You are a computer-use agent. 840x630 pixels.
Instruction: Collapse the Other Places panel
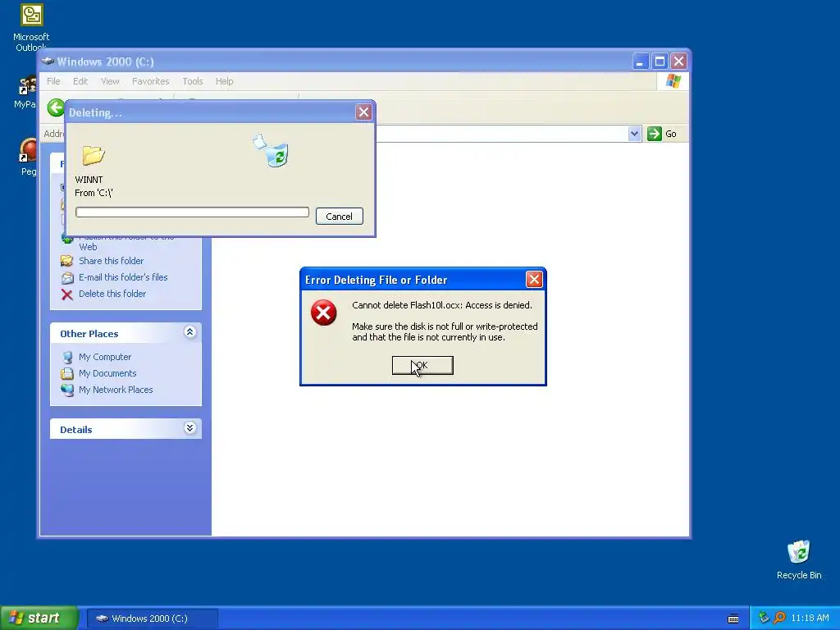(189, 332)
